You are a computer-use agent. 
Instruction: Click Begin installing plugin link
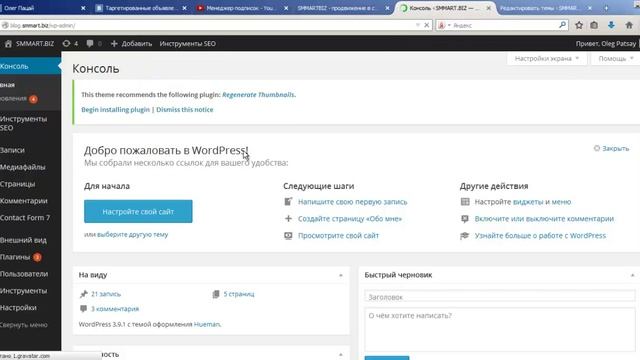[x=116, y=109]
